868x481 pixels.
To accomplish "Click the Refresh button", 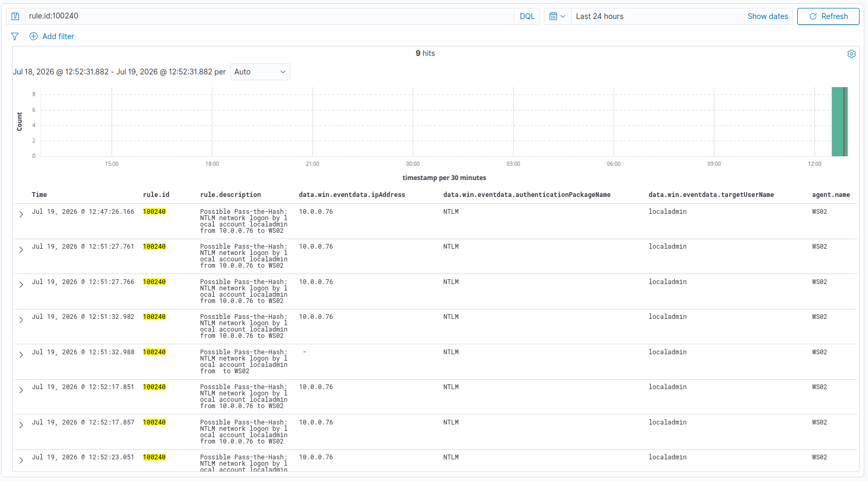I will (x=828, y=16).
